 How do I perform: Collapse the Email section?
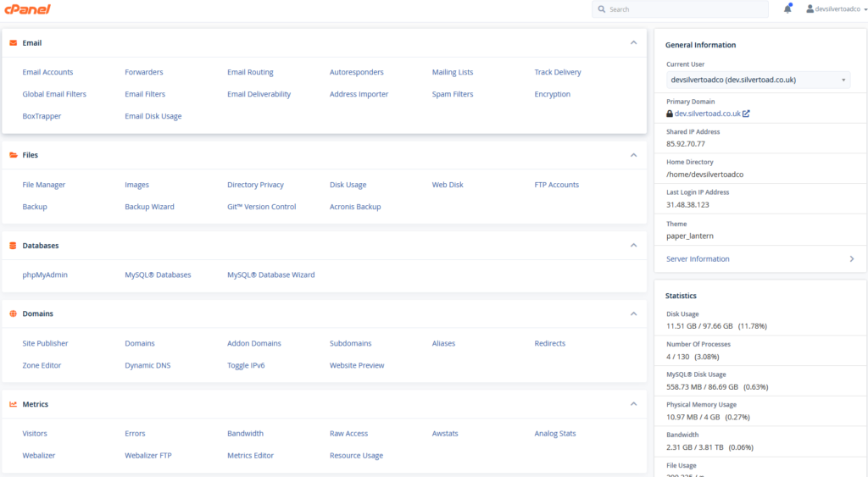tap(633, 42)
